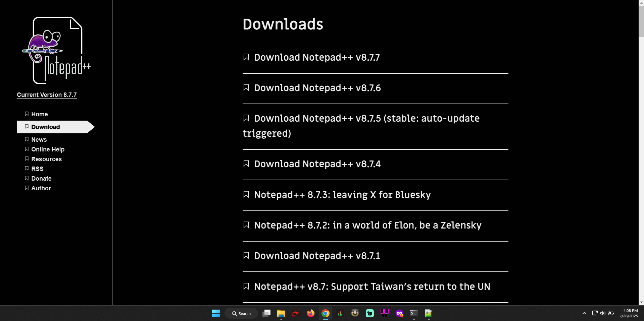Go to Resources in the sidebar

tap(46, 159)
